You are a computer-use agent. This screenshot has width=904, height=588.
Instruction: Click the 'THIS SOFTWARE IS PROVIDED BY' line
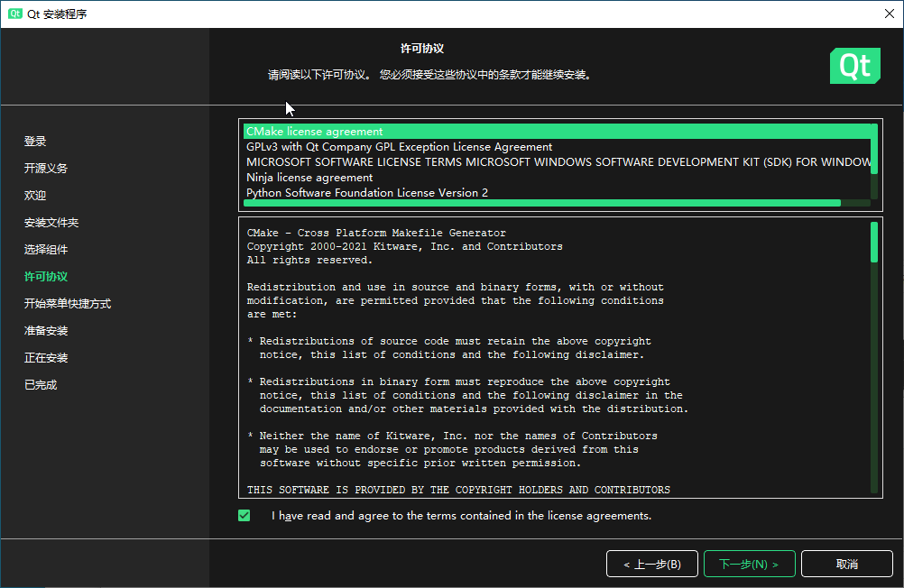tap(458, 490)
